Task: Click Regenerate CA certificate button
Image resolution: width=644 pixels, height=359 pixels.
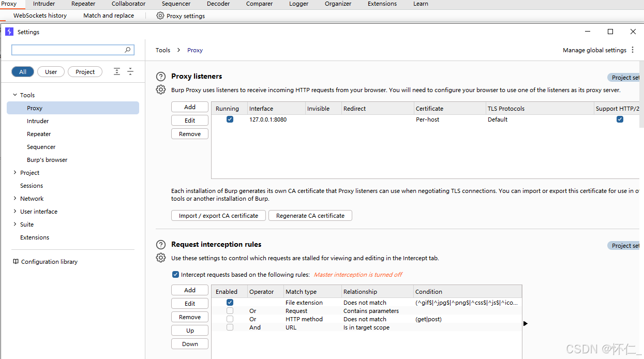Action: [310, 216]
